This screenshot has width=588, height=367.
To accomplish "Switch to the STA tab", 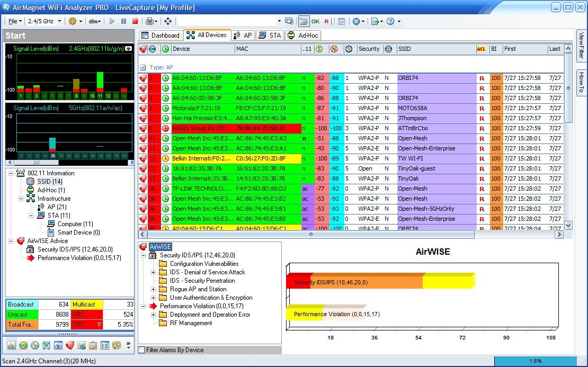I will click(270, 35).
